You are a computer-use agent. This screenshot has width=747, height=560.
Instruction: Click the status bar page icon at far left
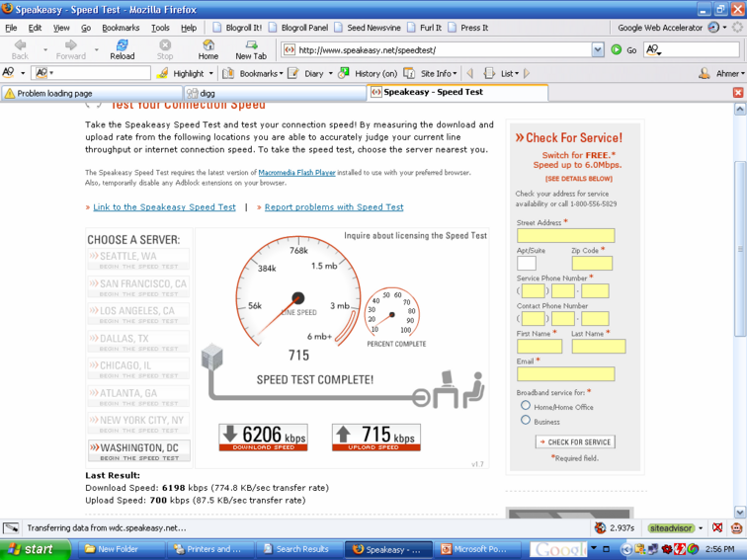[11, 528]
